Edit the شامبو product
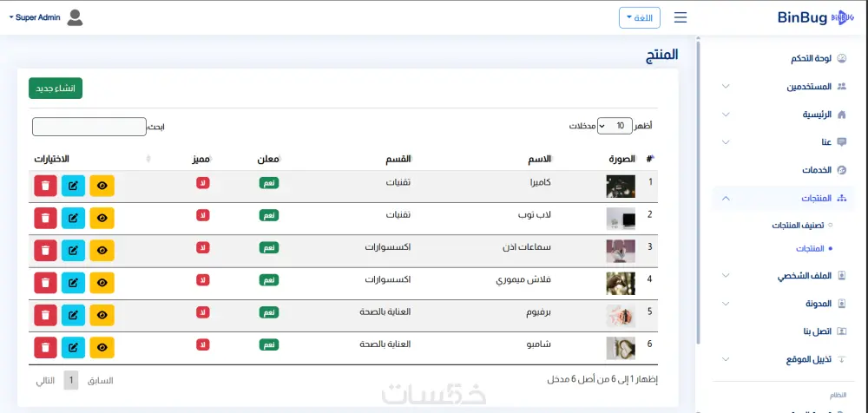Screen dimensions: 868x413 coord(73,347)
